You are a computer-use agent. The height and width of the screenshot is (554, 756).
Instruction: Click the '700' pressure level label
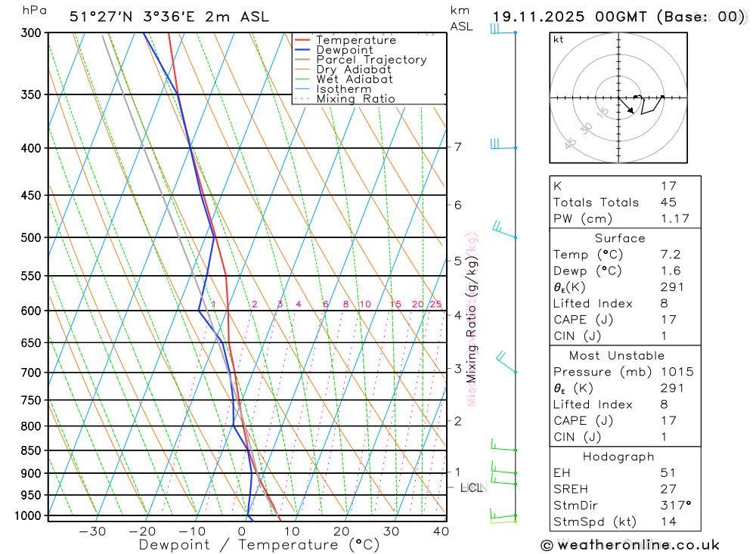click(31, 373)
